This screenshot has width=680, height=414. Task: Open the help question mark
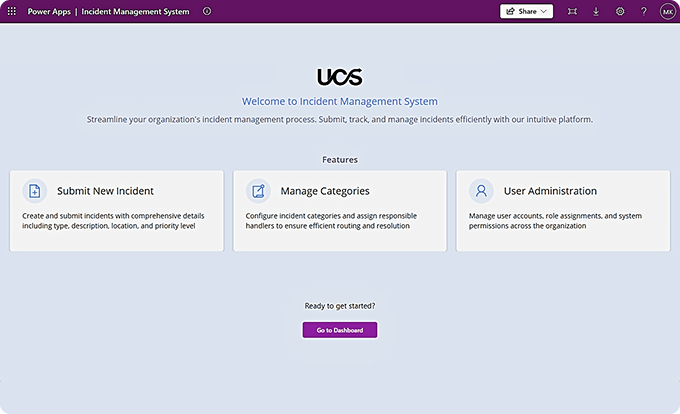point(644,11)
